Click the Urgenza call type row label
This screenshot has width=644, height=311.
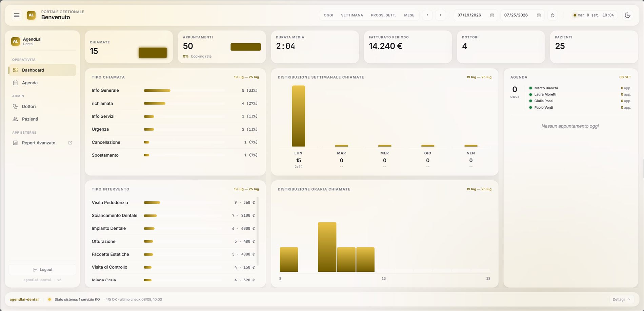coord(100,129)
